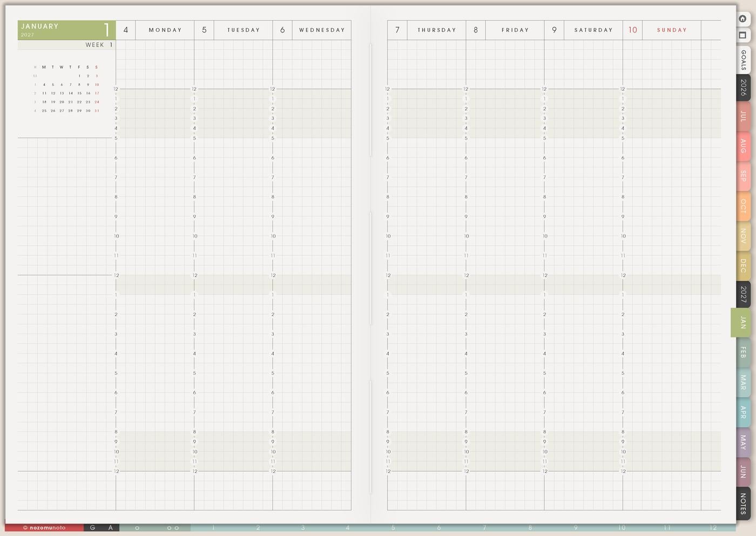Viewport: 756px width, 536px height.
Task: Select the 6 WEDNESDAY column header
Action: [x=312, y=30]
